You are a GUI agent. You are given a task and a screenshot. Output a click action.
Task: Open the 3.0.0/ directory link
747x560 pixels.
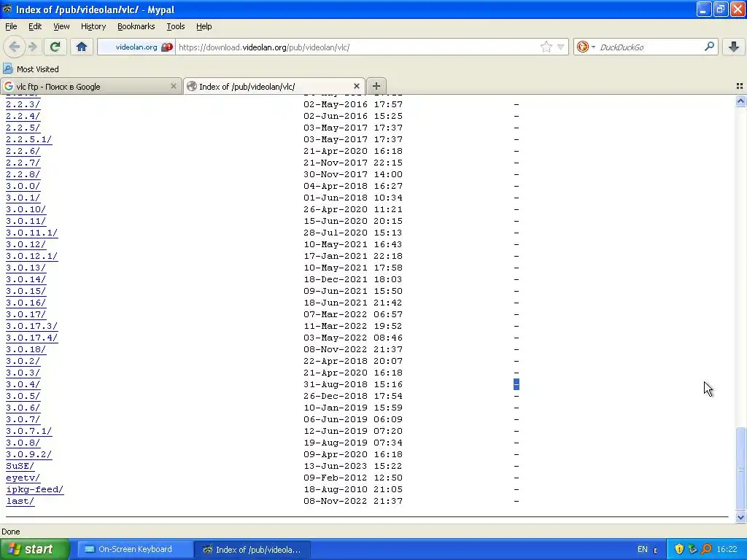click(x=23, y=186)
